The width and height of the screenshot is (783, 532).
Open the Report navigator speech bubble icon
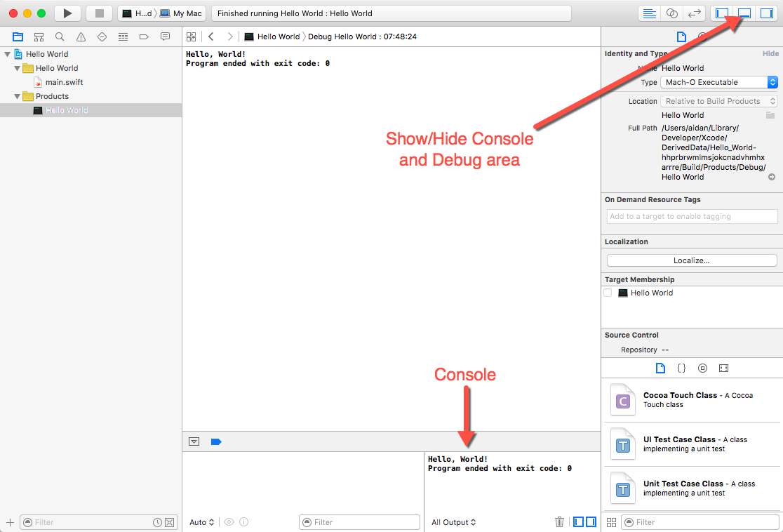pos(165,36)
